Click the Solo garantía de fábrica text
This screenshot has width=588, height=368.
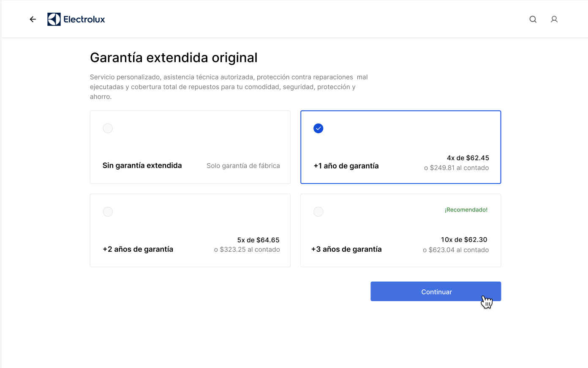pyautogui.click(x=243, y=165)
